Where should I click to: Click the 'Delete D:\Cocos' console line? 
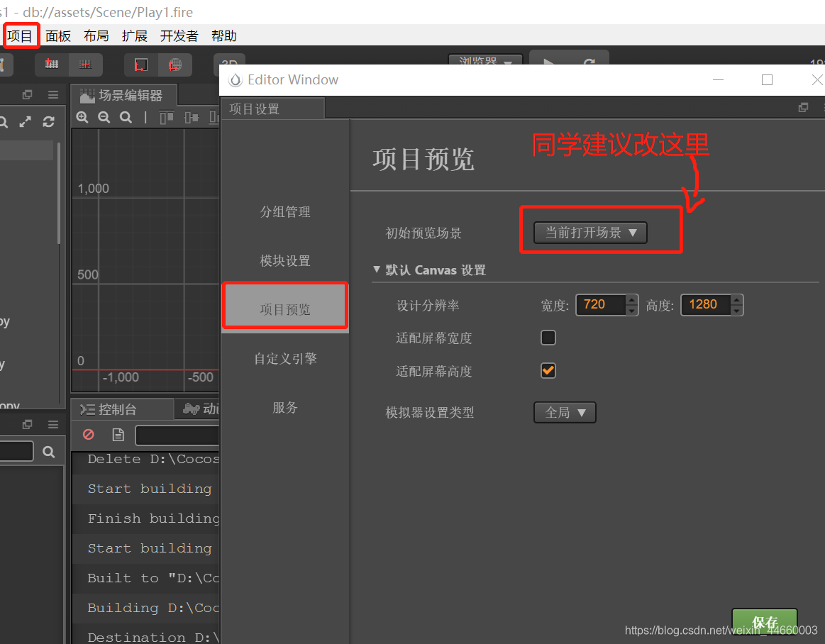click(145, 460)
